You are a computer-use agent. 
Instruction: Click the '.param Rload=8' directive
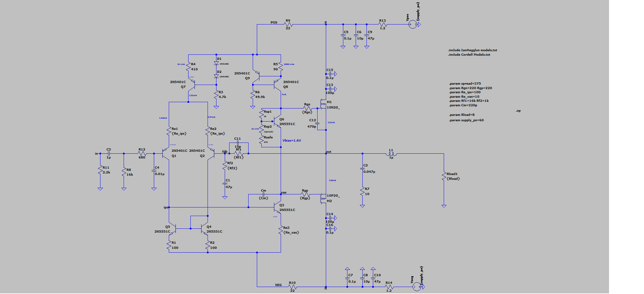[x=462, y=115]
